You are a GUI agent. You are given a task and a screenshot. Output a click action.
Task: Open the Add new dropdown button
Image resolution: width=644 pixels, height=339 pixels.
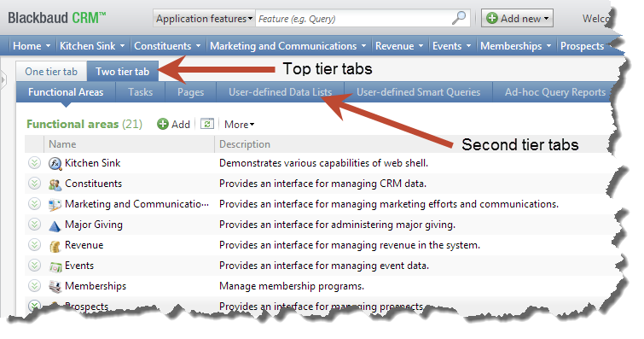pyautogui.click(x=517, y=19)
